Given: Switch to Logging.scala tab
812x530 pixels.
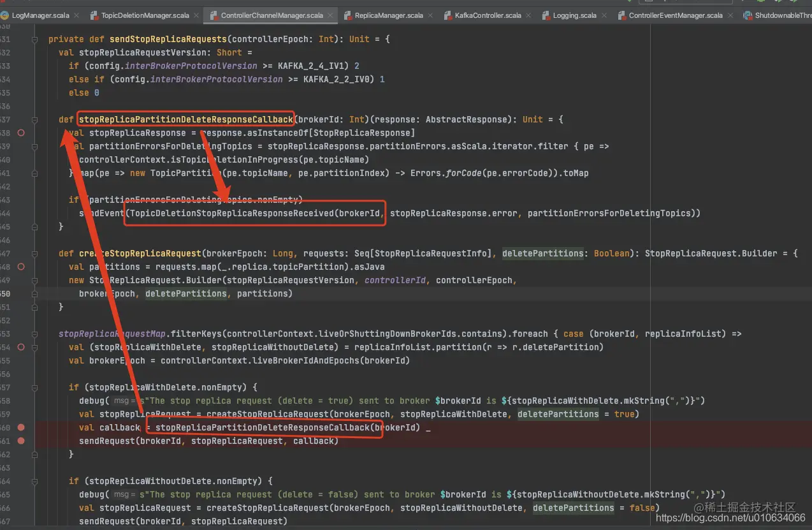Looking at the screenshot, I should click(575, 15).
